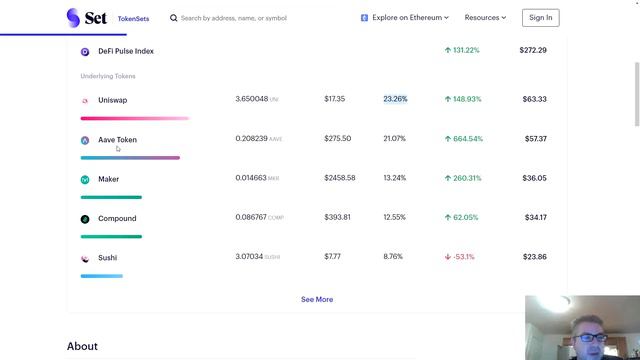This screenshot has height=360, width=640.
Task: Click the $17.35 Uniswap price
Action: point(334,99)
